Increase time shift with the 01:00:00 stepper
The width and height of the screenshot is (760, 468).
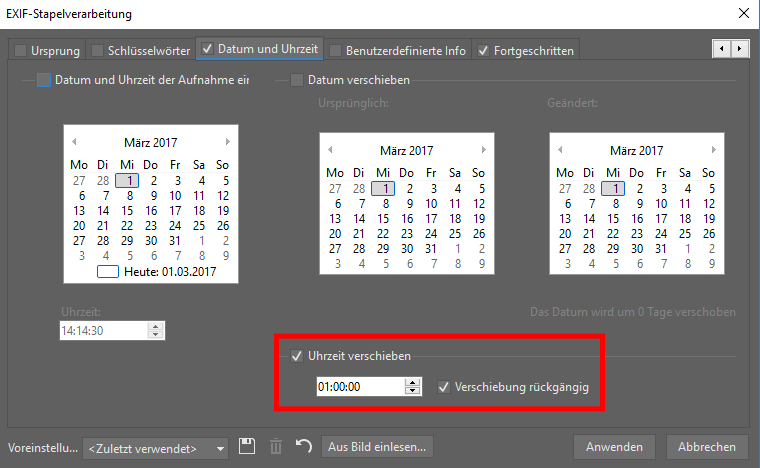click(413, 382)
